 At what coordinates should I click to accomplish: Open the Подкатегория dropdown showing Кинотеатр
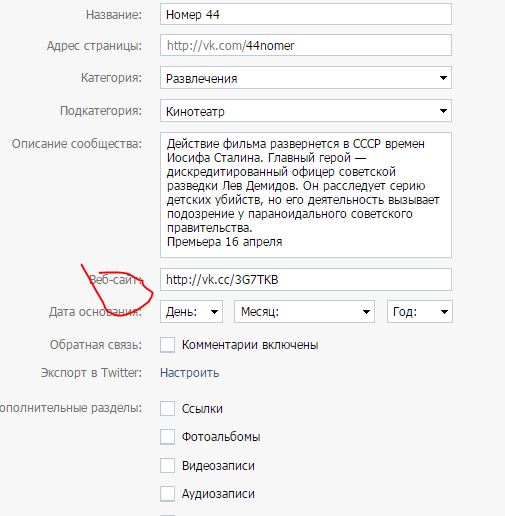(306, 111)
